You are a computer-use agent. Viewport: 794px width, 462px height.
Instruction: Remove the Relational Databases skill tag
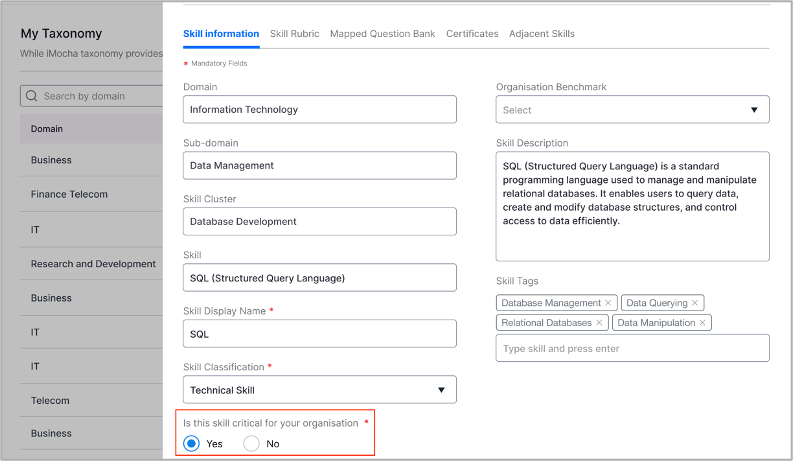599,323
